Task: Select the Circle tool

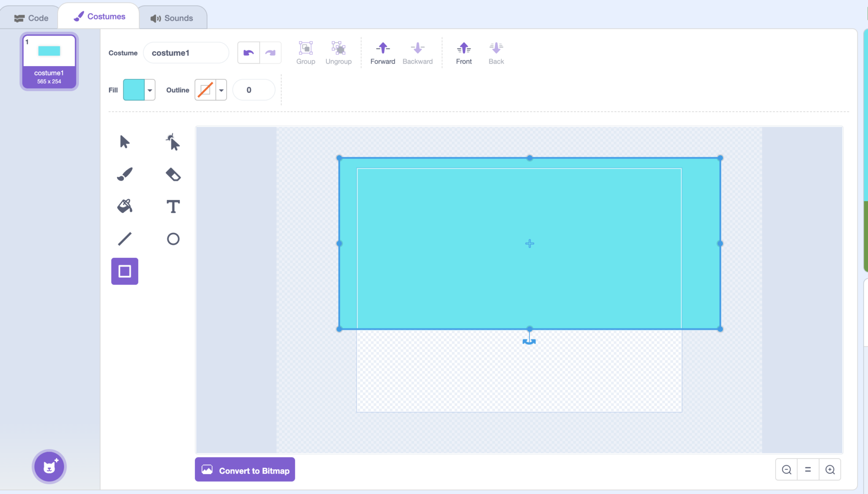Action: [x=173, y=238]
